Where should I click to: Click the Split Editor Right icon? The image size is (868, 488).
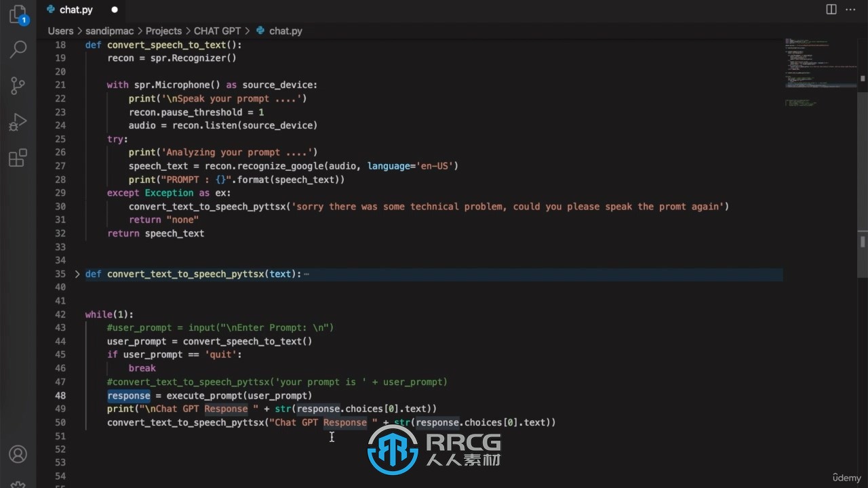pyautogui.click(x=831, y=9)
